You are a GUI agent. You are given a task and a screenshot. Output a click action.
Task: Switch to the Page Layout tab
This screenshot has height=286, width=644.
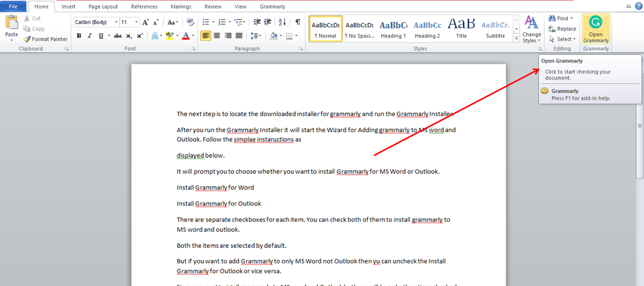(x=103, y=6)
